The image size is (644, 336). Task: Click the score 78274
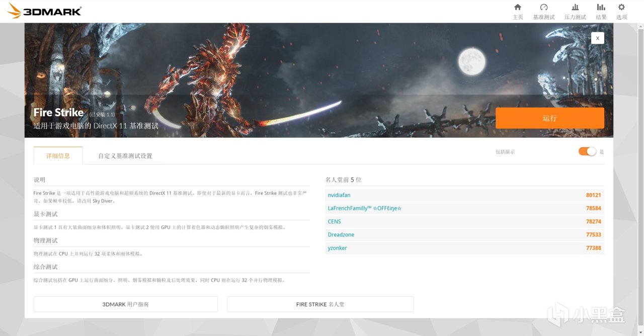[594, 221]
